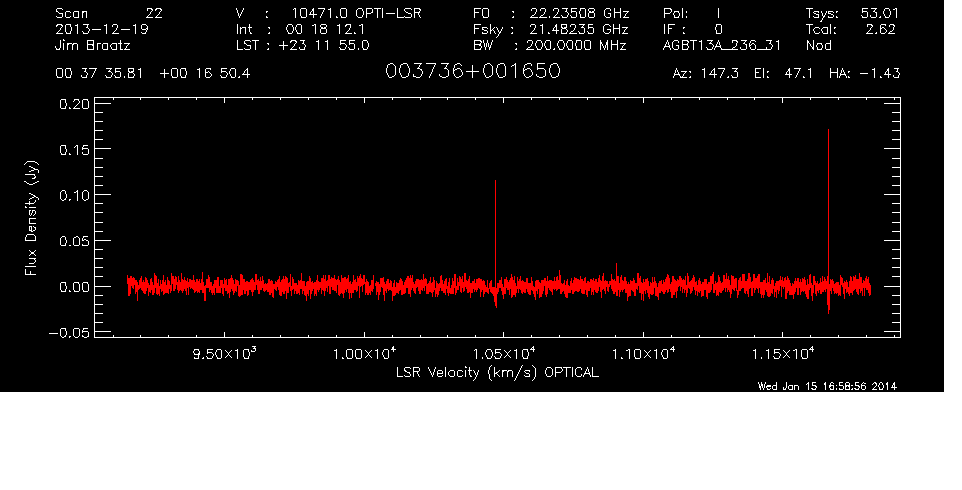The image size is (962, 490).
Task: Click x-axis tick label 1.15×10⁴
Action: 782,353
